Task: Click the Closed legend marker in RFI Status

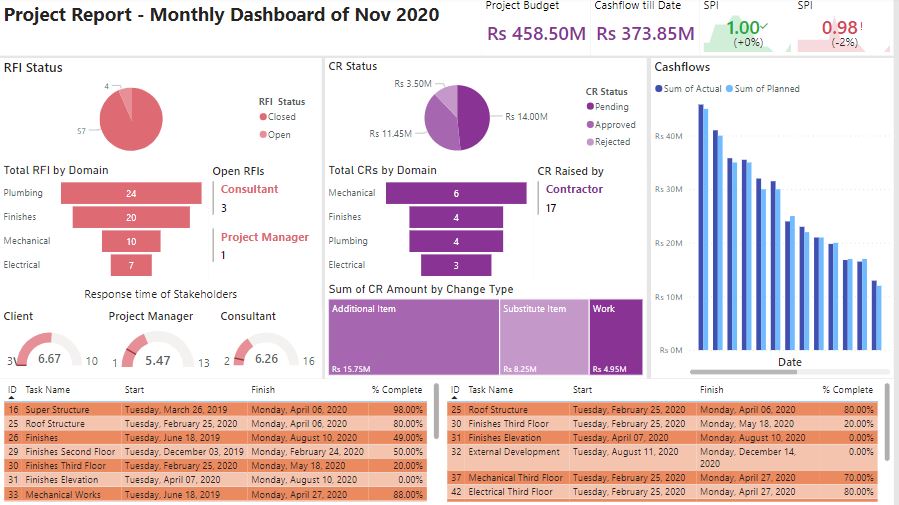Action: (263, 117)
